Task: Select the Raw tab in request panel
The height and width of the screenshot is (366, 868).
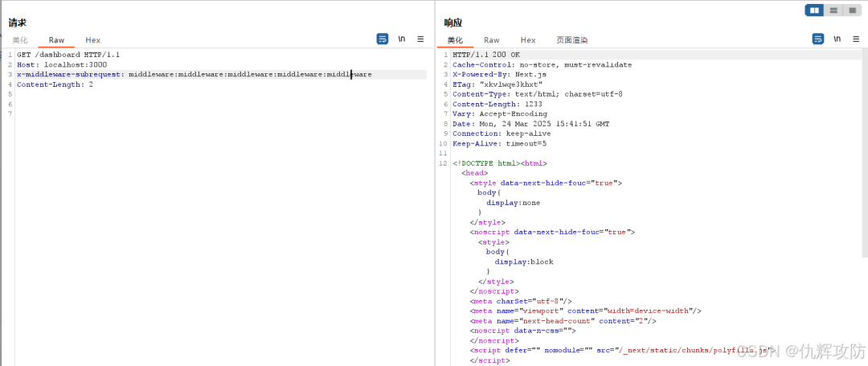Action: point(56,40)
